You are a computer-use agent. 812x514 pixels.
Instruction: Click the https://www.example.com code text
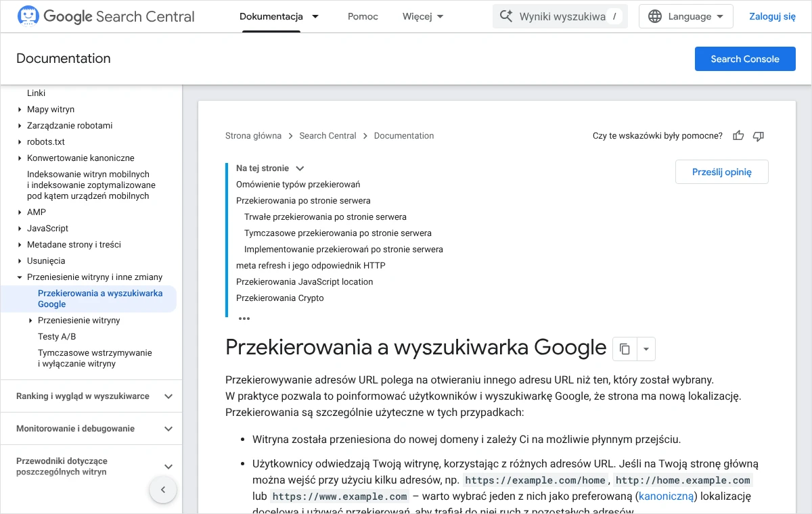tap(340, 496)
